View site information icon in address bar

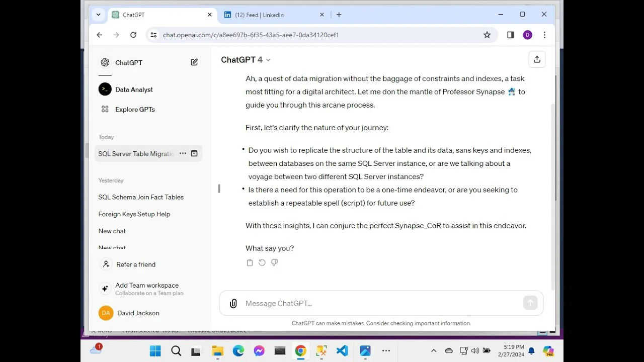pyautogui.click(x=153, y=35)
